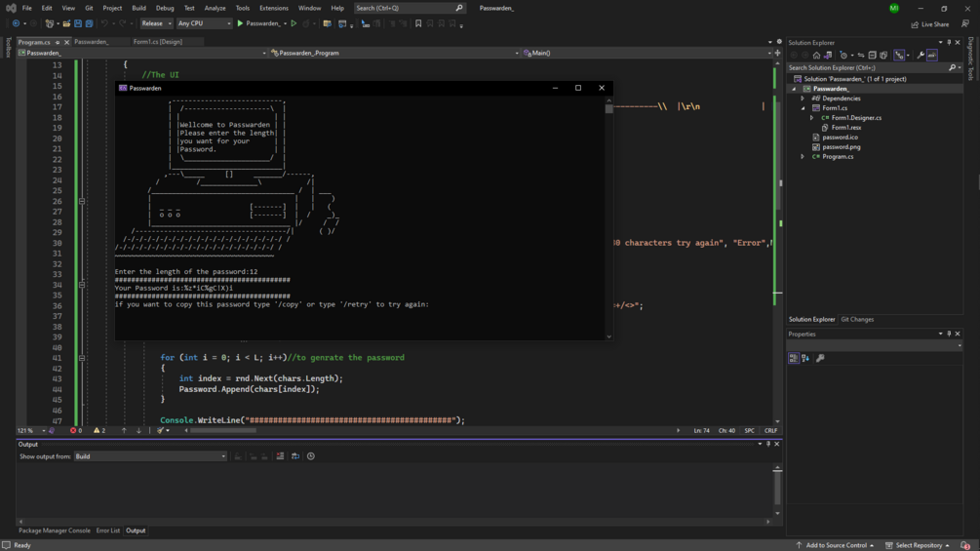Click the Search (Ctrl+Q) input box
980x551 pixels.
click(x=410, y=8)
